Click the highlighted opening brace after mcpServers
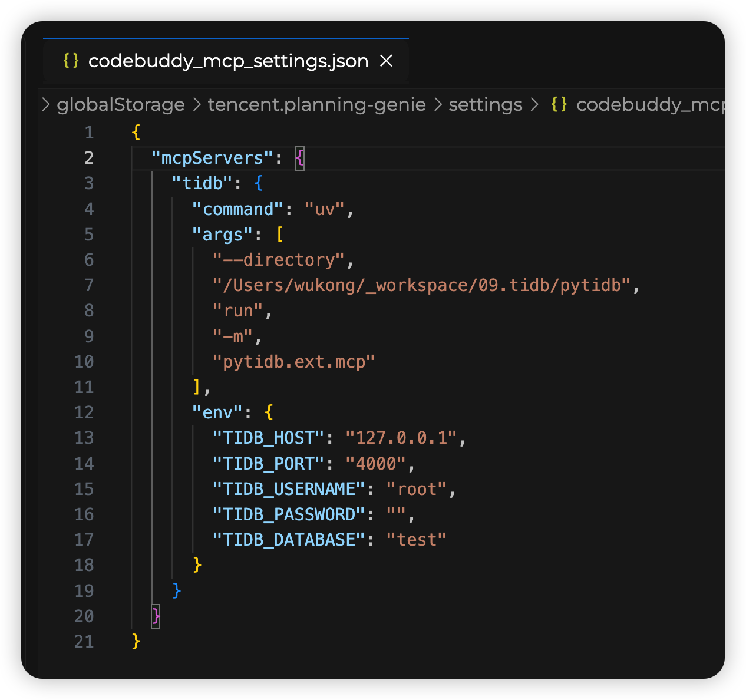The width and height of the screenshot is (746, 700). (x=299, y=158)
